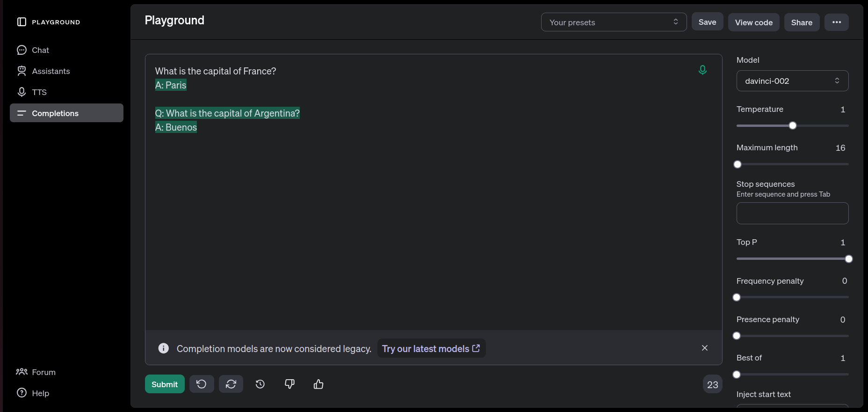Open the three-dot more options menu
The width and height of the screenshot is (868, 412).
click(x=836, y=22)
